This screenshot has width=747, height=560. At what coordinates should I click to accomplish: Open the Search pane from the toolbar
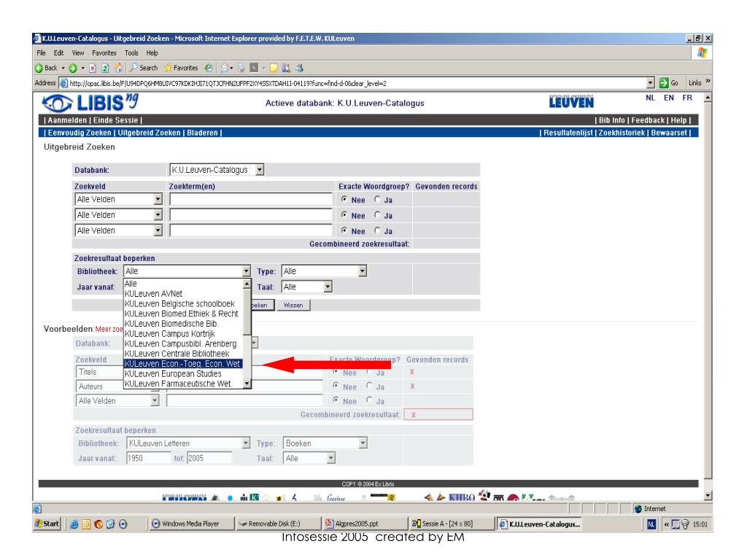tap(144, 68)
